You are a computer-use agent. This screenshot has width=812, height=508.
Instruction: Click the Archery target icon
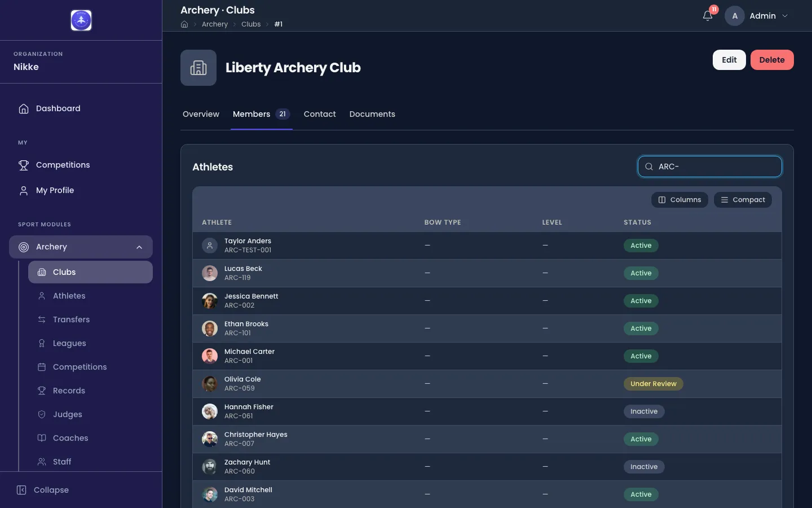click(24, 247)
